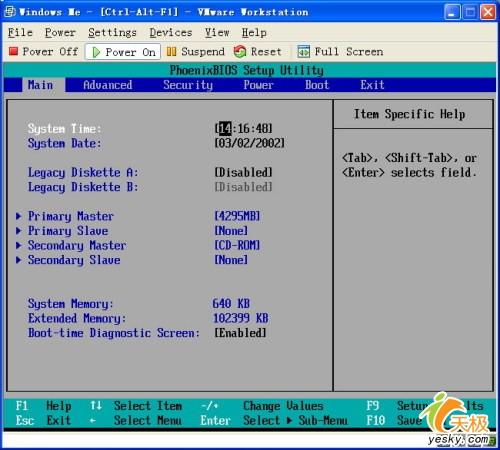Select the Secondary Slave label
This screenshot has width=500, height=450.
coord(74,260)
